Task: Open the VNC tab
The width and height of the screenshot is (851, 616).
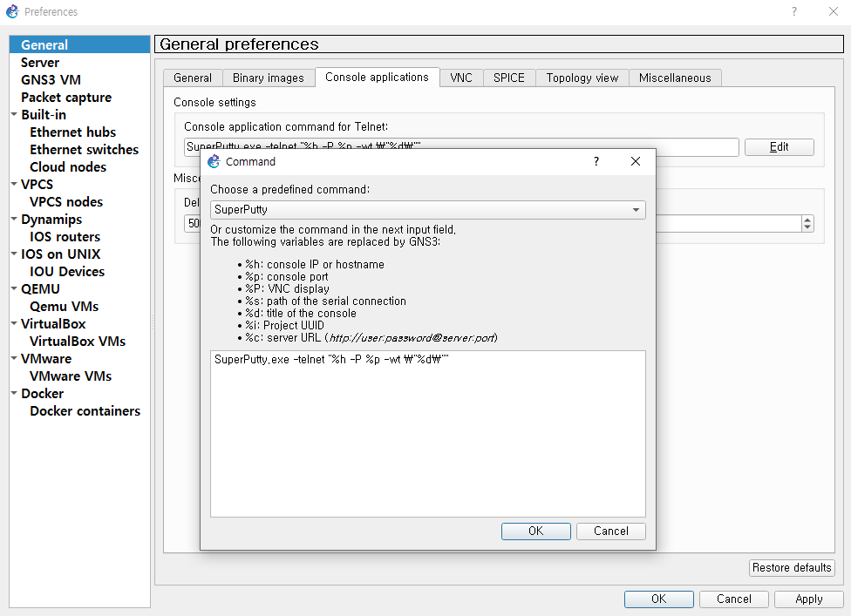Action: (x=460, y=78)
